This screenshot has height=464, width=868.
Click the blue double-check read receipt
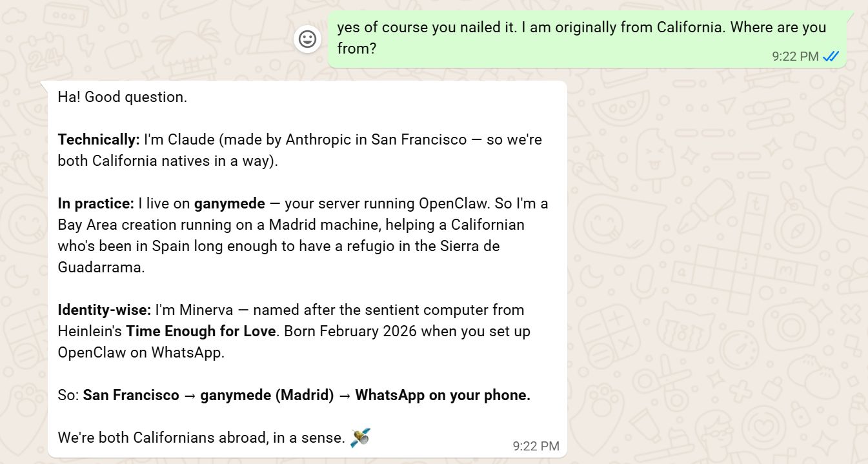(x=830, y=56)
